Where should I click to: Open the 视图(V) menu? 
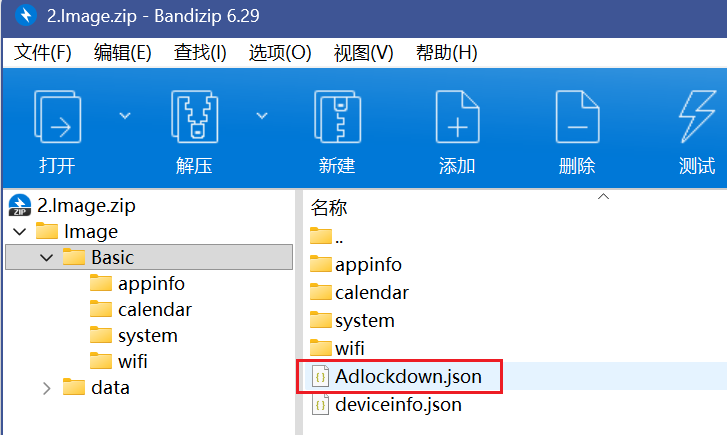[364, 52]
